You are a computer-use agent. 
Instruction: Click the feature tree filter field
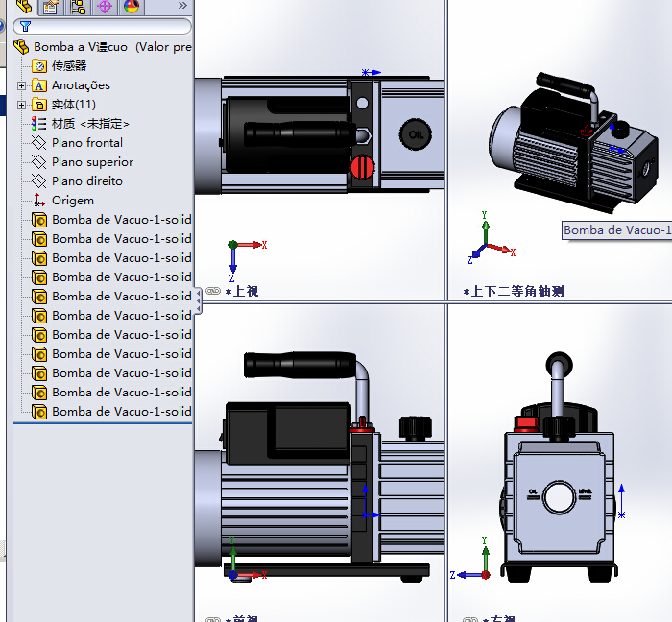(x=103, y=27)
